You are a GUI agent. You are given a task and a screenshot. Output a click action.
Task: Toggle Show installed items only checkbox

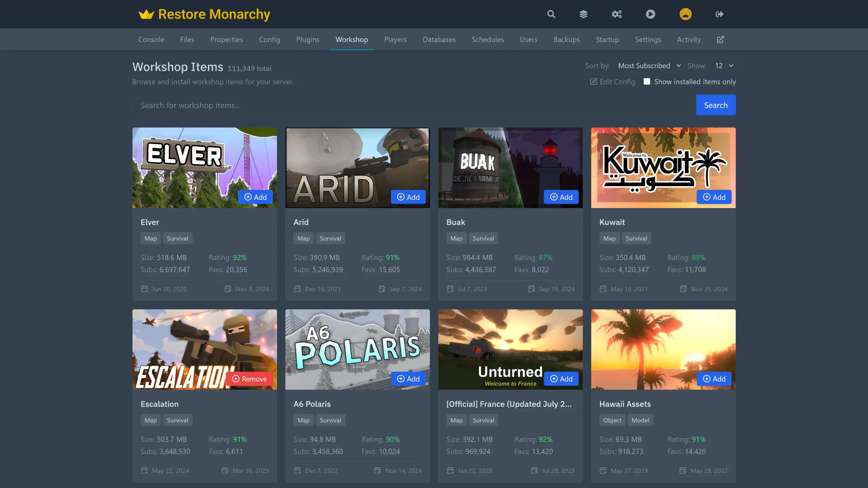point(647,81)
